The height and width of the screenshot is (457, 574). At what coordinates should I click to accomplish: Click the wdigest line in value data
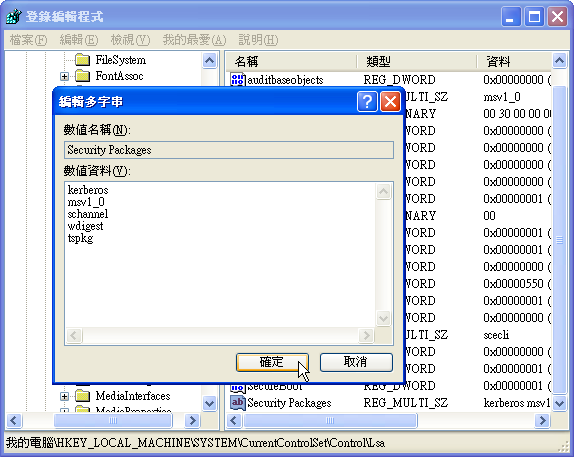click(x=86, y=226)
